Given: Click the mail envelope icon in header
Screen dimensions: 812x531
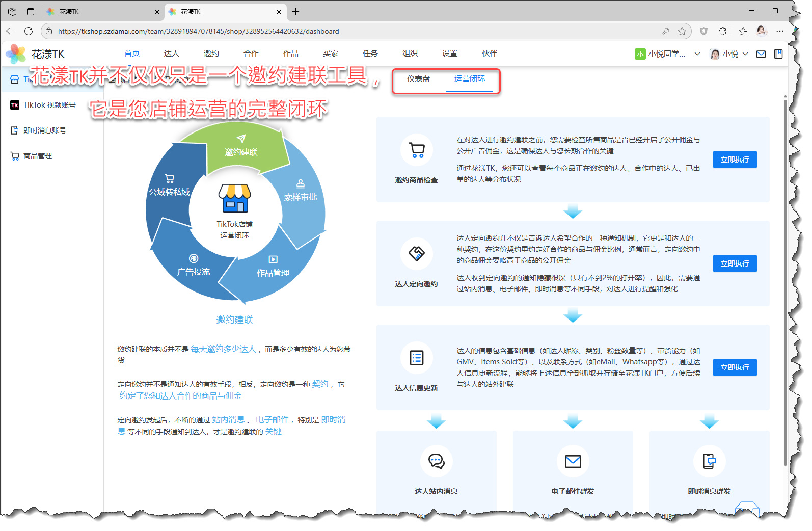Looking at the screenshot, I should [761, 54].
